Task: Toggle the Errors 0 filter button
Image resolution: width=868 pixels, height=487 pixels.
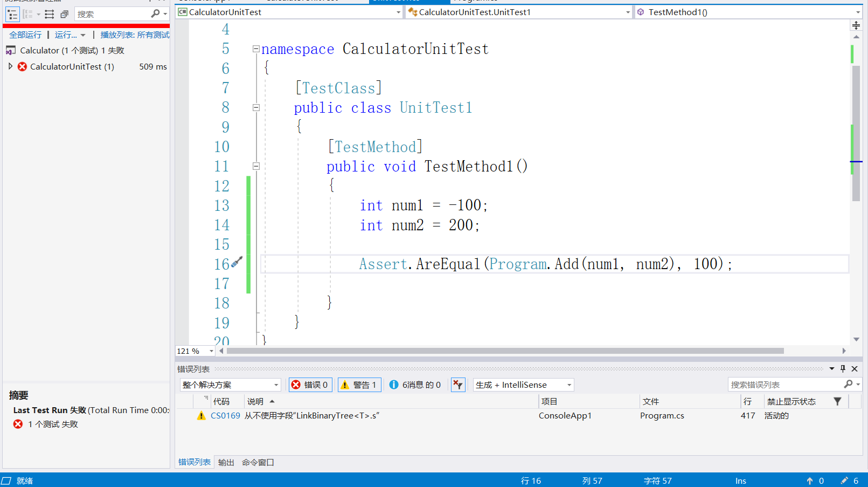Action: pos(310,385)
